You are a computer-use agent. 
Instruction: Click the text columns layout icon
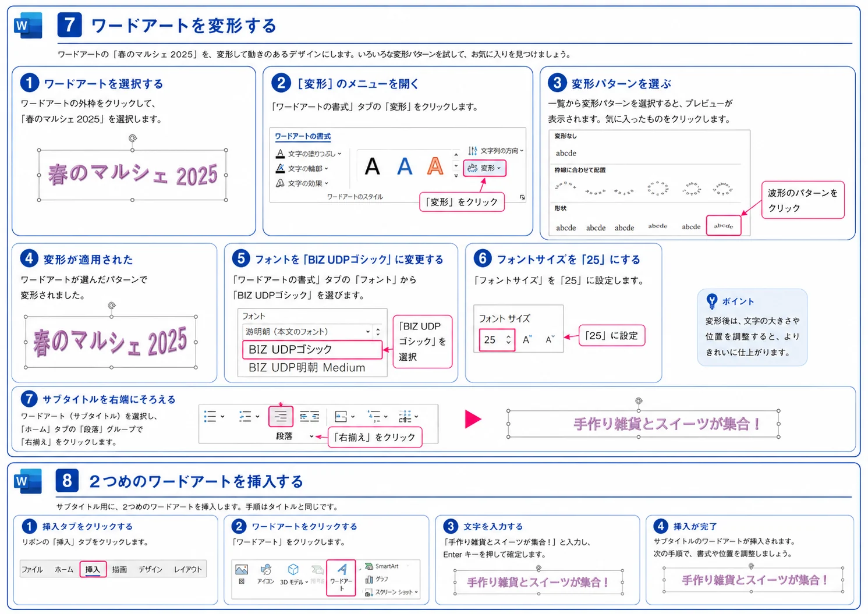pyautogui.click(x=405, y=416)
